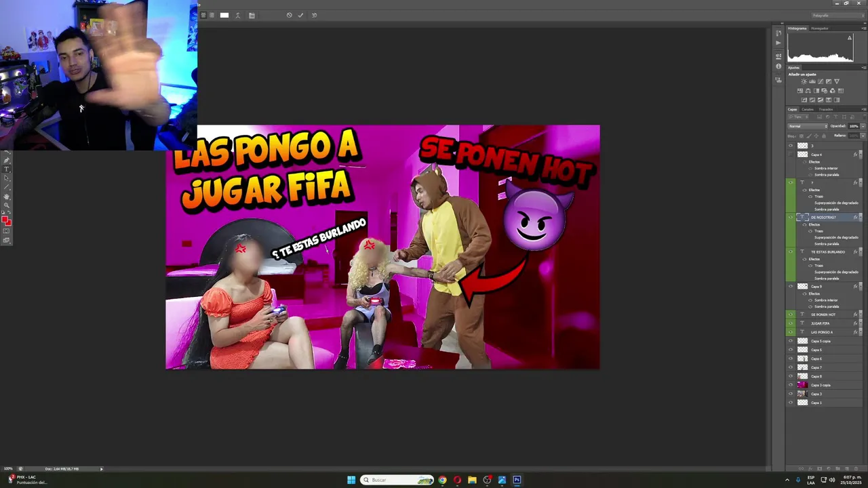Switch to the Navegador tab
This screenshot has height=488, width=868.
point(819,28)
